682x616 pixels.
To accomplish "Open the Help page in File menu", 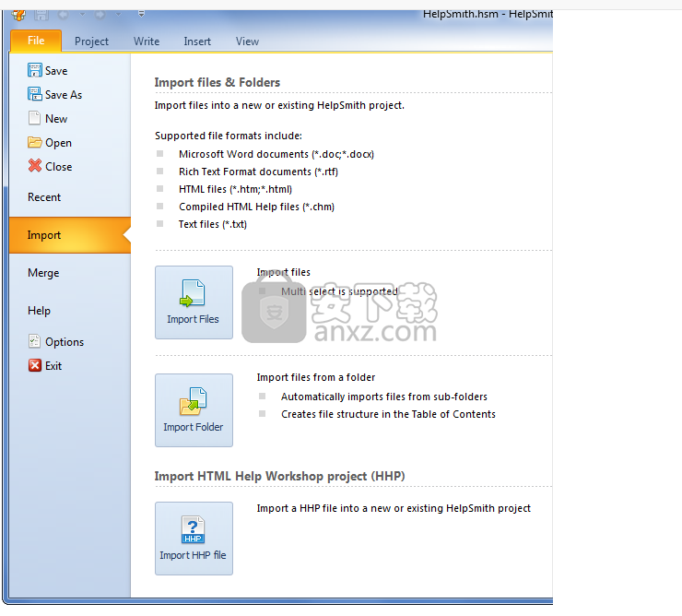I will [39, 311].
